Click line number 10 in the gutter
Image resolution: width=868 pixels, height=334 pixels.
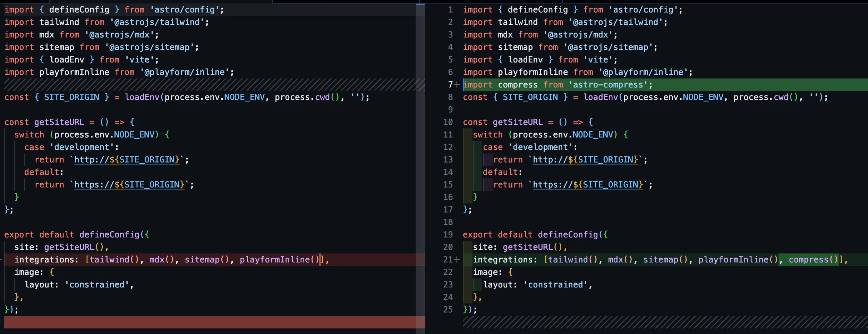tap(448, 122)
